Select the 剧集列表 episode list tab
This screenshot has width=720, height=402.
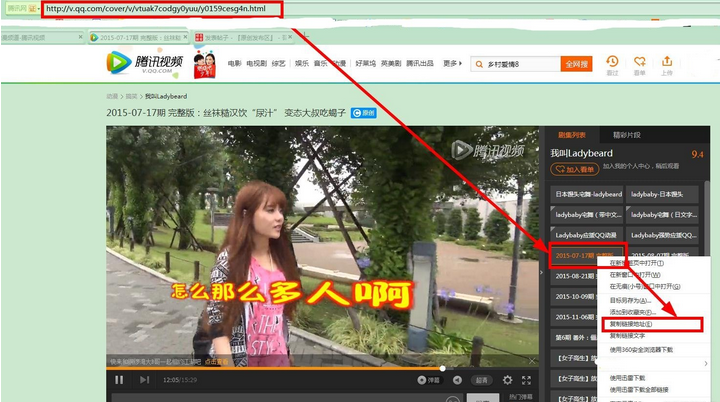coord(572,135)
